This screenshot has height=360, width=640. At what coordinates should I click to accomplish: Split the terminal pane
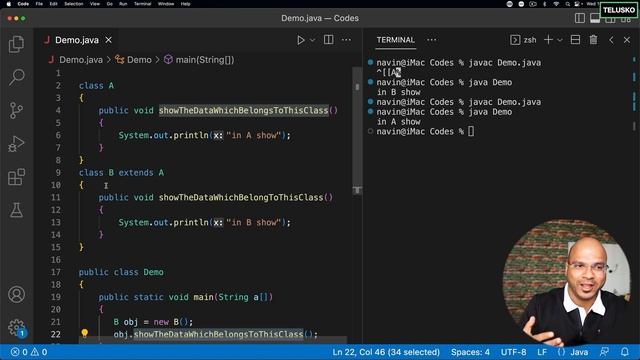(576, 40)
